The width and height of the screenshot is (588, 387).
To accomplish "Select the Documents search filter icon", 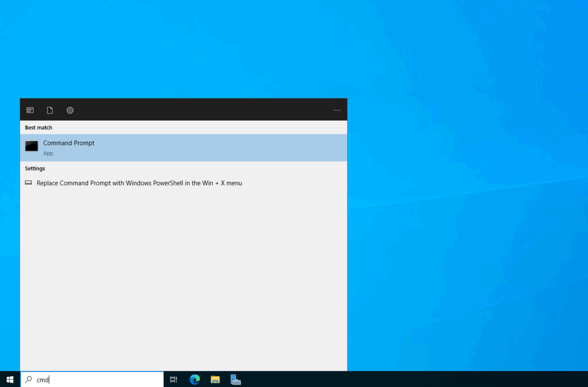I will coord(50,110).
